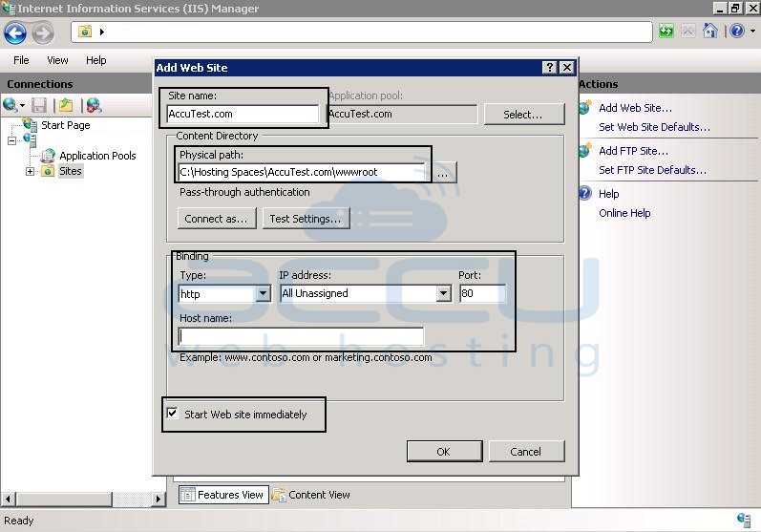
Task: Click the status bar network icon
Action: (744, 520)
